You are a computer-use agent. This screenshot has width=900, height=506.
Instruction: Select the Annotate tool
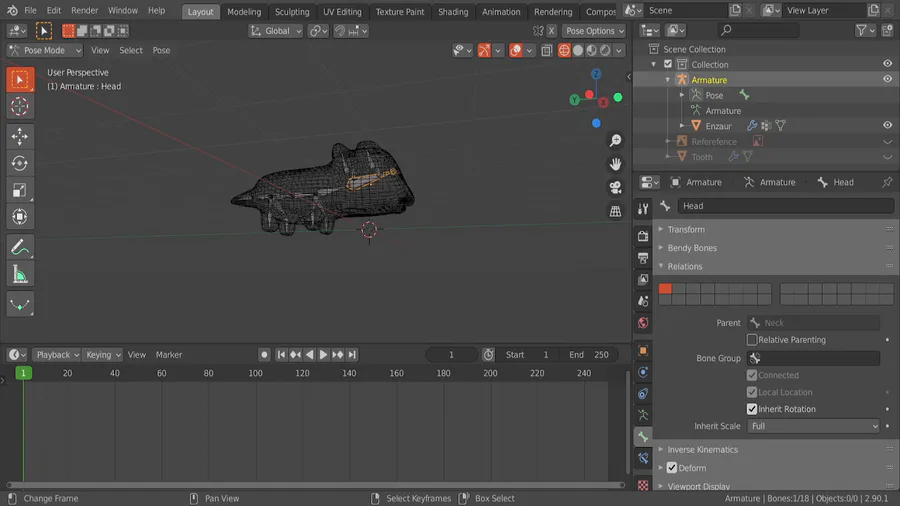pyautogui.click(x=20, y=247)
